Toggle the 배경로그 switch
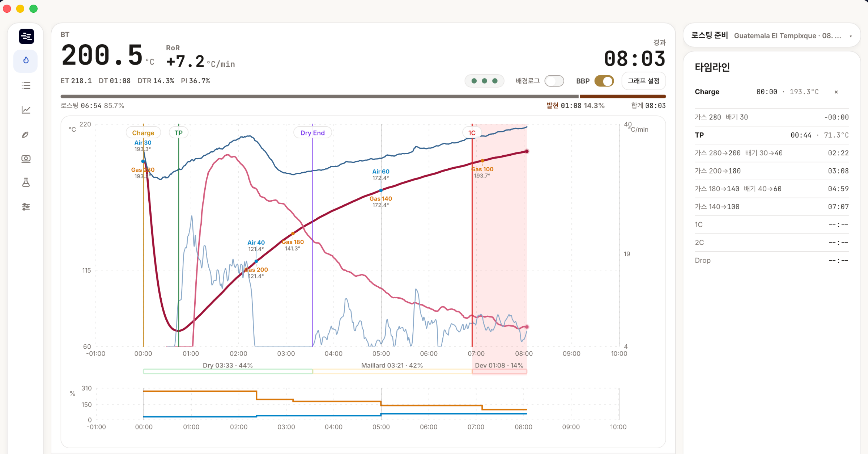The height and width of the screenshot is (454, 868). click(x=554, y=81)
